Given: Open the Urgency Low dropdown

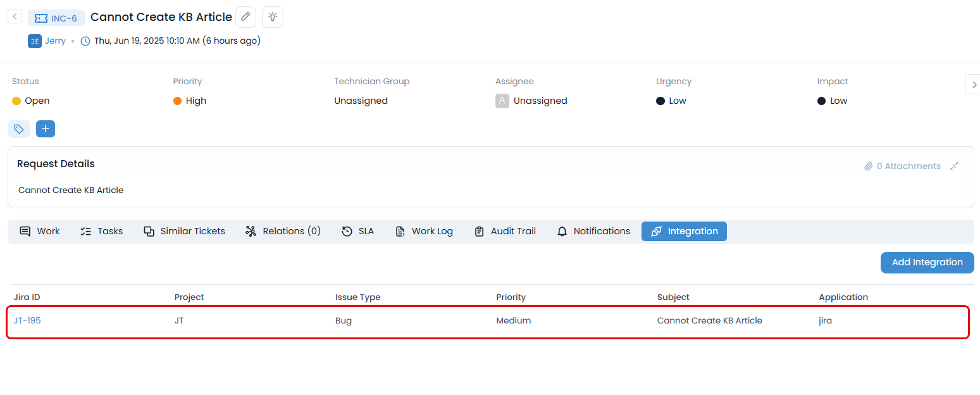Looking at the screenshot, I should point(677,101).
